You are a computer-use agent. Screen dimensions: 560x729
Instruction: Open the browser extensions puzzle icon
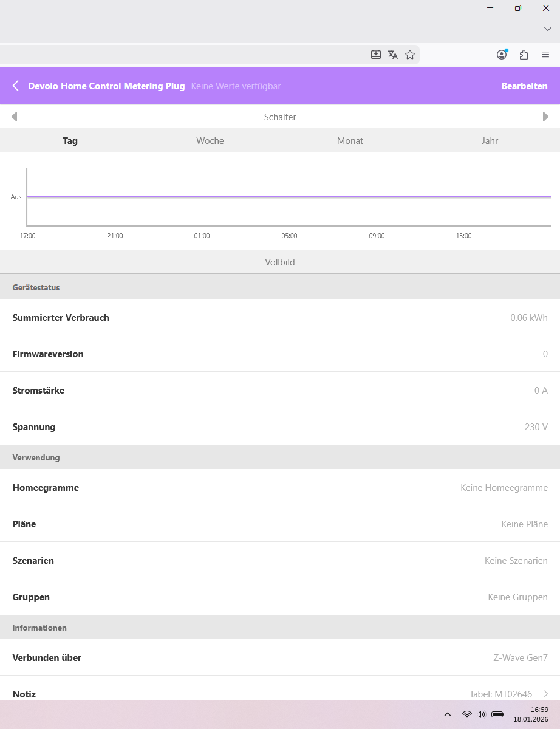point(524,55)
